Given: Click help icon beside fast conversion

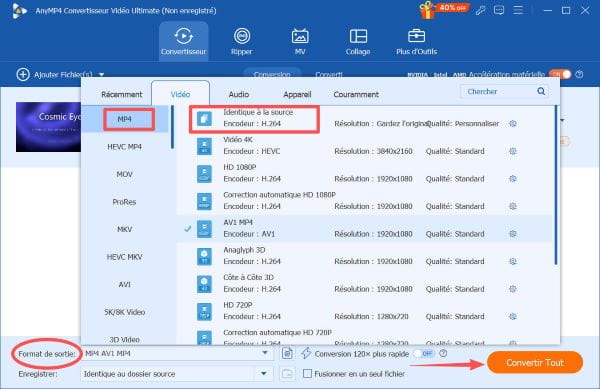Looking at the screenshot, I should (x=443, y=353).
